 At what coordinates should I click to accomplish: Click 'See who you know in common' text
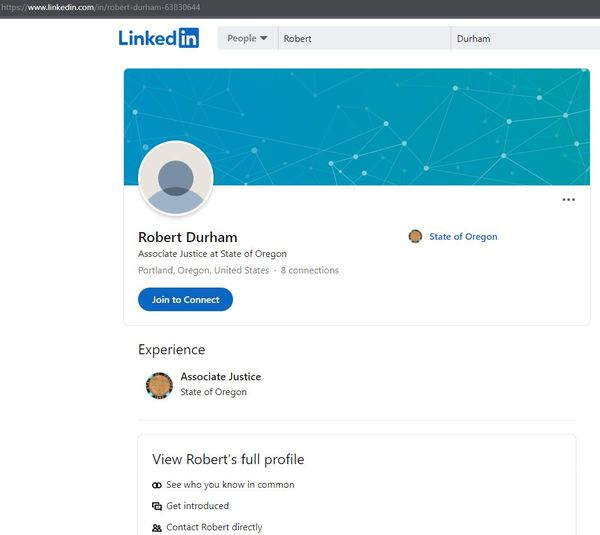point(230,484)
